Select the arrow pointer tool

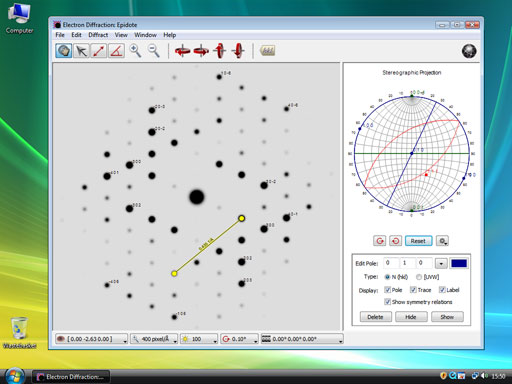point(81,51)
